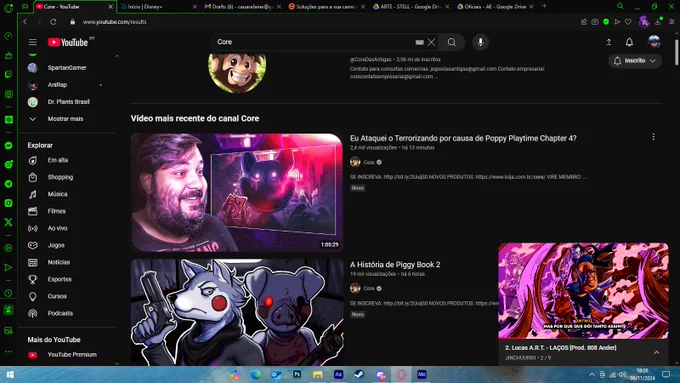The image size is (680, 383).
Task: Open Windows Start menu
Action: [10, 374]
